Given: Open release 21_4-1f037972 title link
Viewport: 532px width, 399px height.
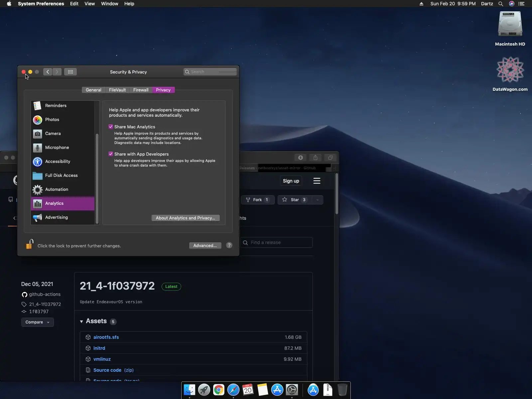Looking at the screenshot, I should pos(117,286).
